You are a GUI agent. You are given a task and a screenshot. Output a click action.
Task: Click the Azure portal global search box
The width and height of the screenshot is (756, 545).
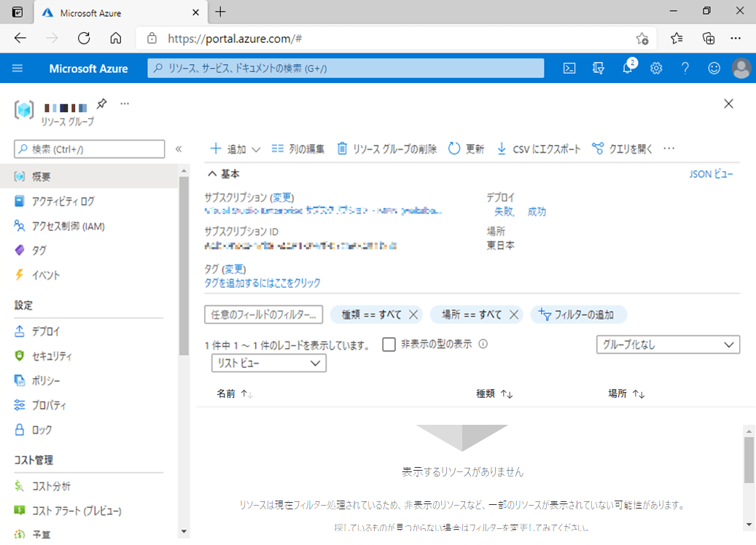346,68
